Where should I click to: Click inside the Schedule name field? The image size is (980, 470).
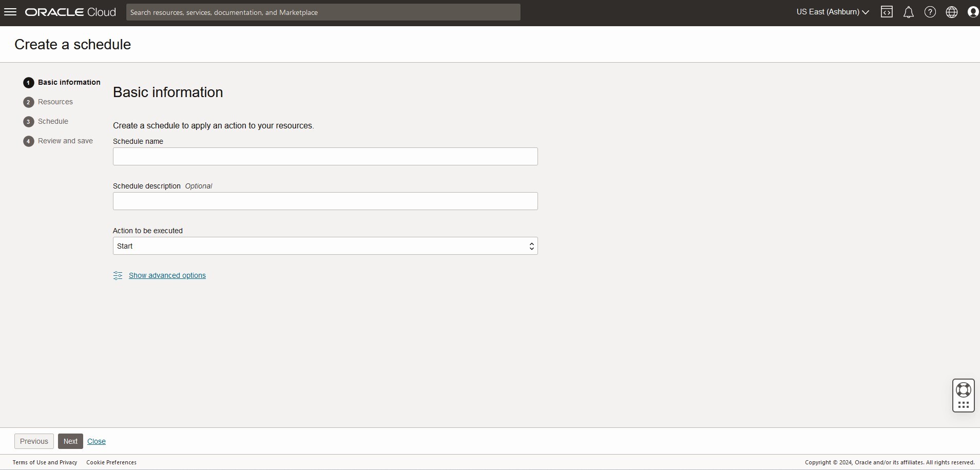click(x=324, y=157)
